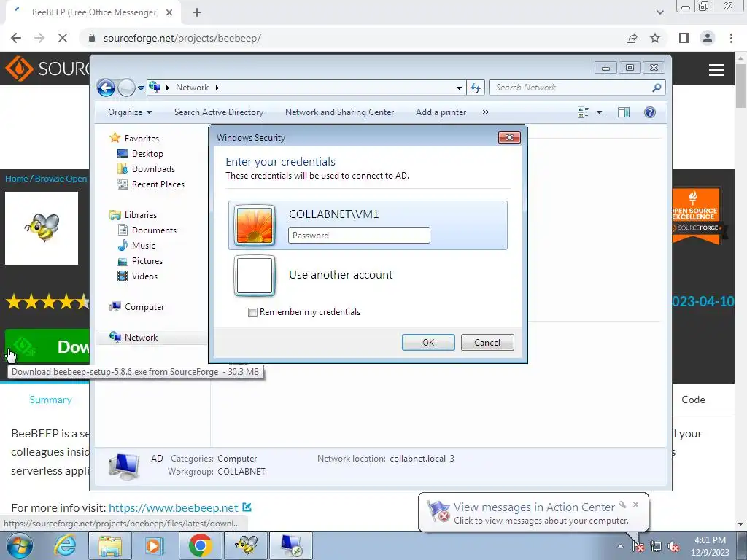747x560 pixels.
Task: Expand the address bar history dropdown
Action: coord(459,87)
